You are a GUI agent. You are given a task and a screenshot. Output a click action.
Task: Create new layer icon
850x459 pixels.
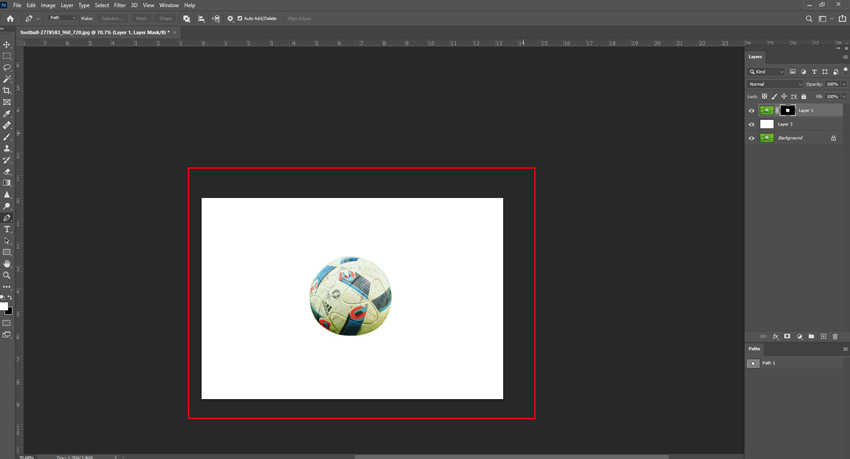click(823, 337)
